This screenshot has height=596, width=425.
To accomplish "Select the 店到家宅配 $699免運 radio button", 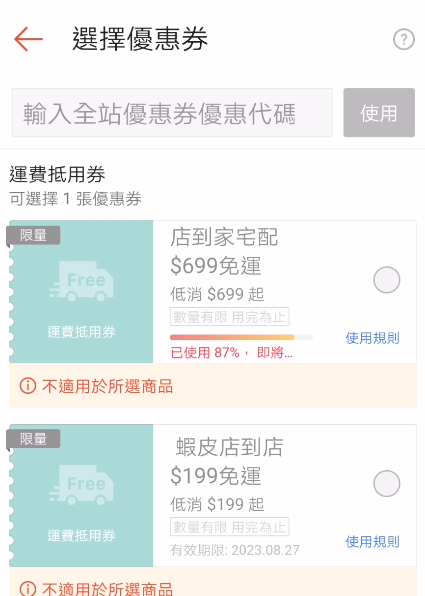I will pyautogui.click(x=387, y=280).
